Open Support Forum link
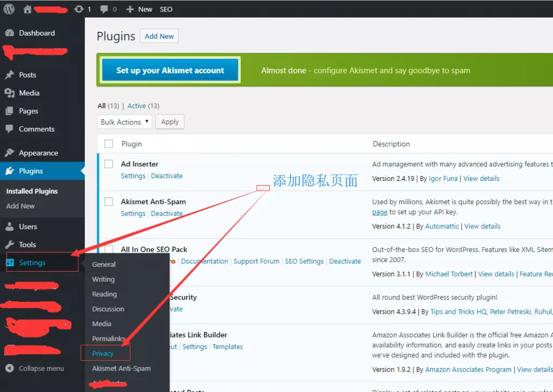Screen dimensions: 553x392 click(x=257, y=261)
